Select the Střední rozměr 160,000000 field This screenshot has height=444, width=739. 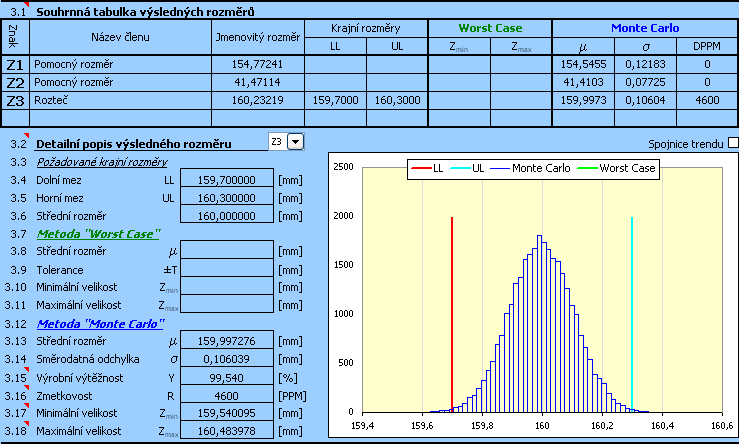[x=225, y=216]
